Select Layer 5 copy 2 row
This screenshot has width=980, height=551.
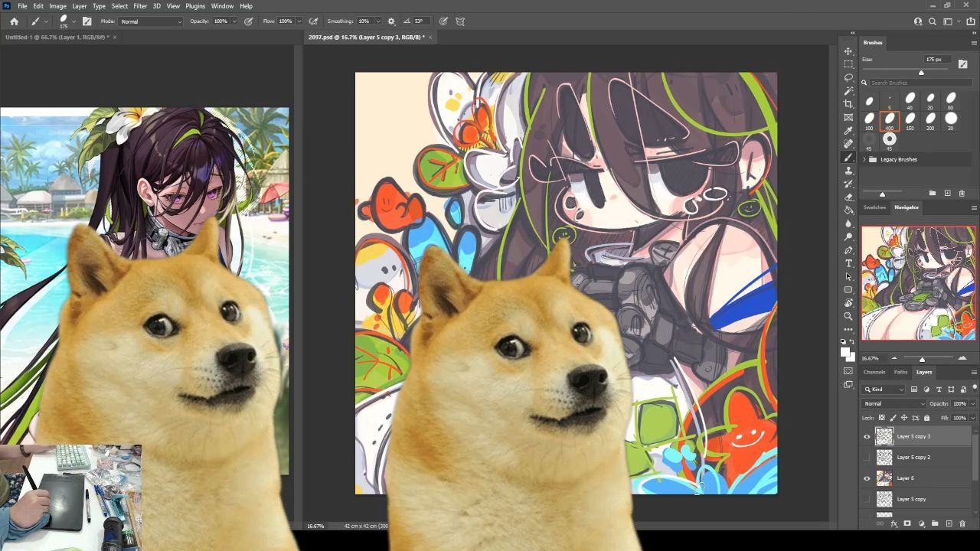(x=916, y=457)
